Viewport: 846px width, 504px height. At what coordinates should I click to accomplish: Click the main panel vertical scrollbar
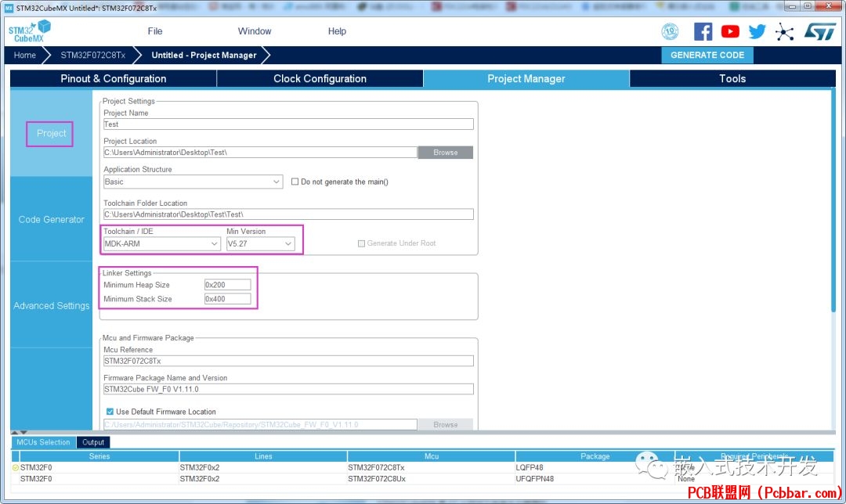833,200
